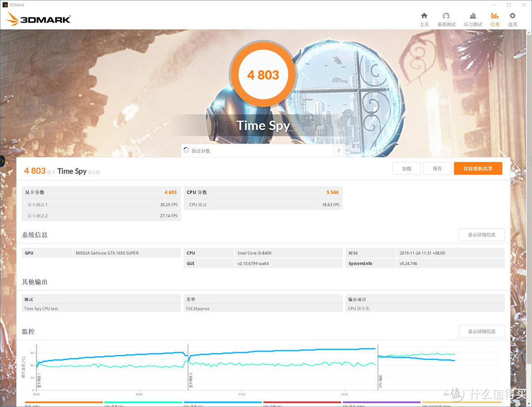
Task: Click the question mark help button beside 验证分数
Action: point(338,151)
